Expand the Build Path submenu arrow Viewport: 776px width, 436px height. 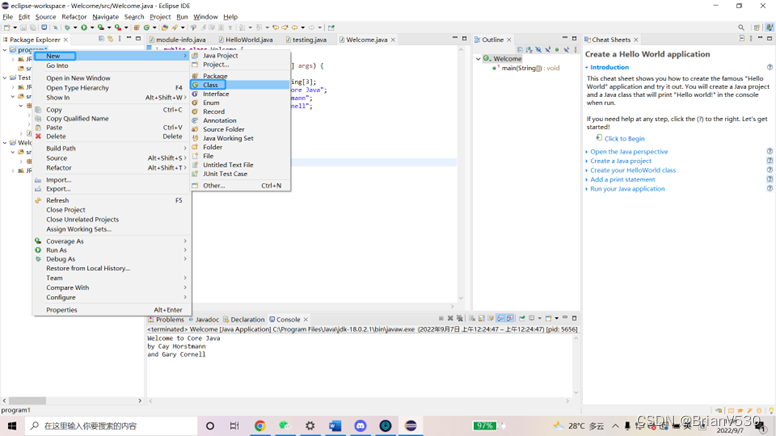coord(185,148)
